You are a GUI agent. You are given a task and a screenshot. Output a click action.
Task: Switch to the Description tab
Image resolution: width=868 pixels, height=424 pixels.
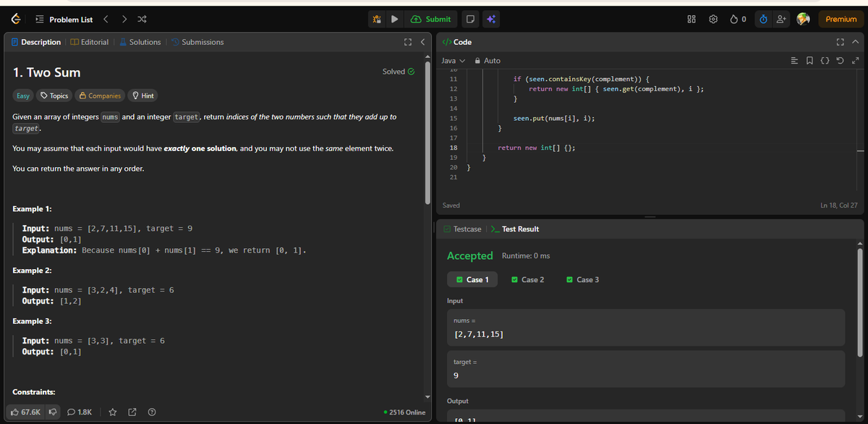pos(36,42)
